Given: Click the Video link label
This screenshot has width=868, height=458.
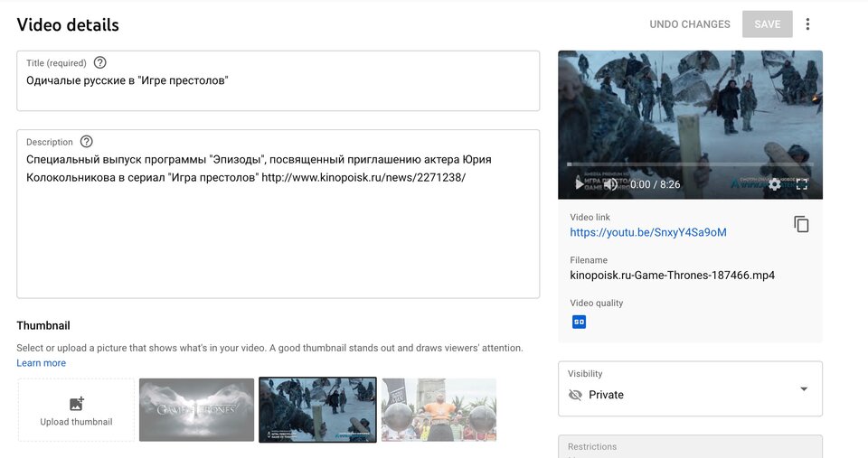Looking at the screenshot, I should tap(590, 217).
